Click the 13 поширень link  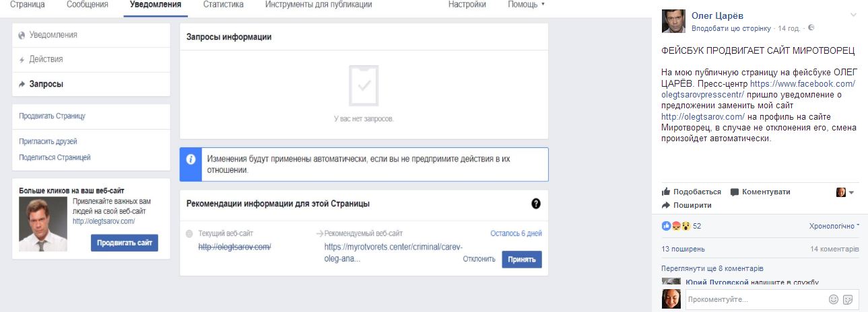pos(683,249)
